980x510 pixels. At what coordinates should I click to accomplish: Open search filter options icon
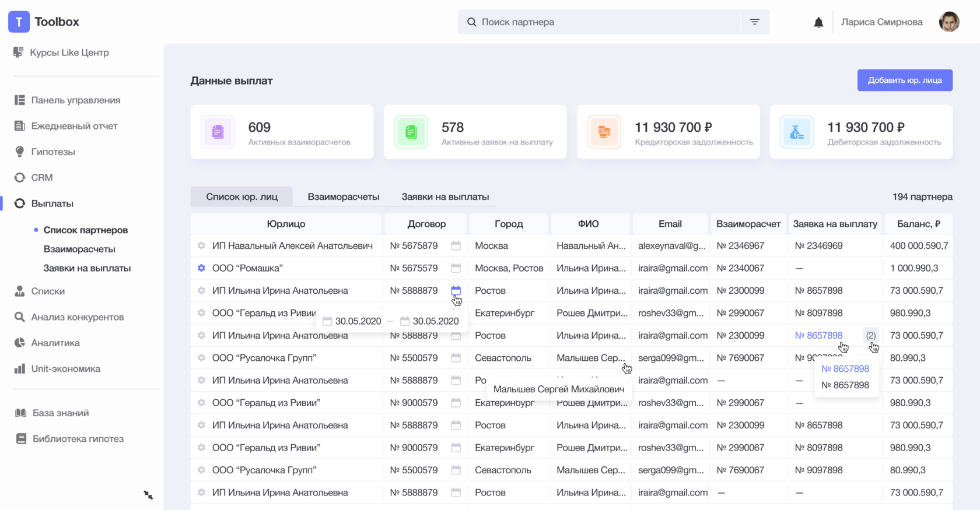click(754, 22)
